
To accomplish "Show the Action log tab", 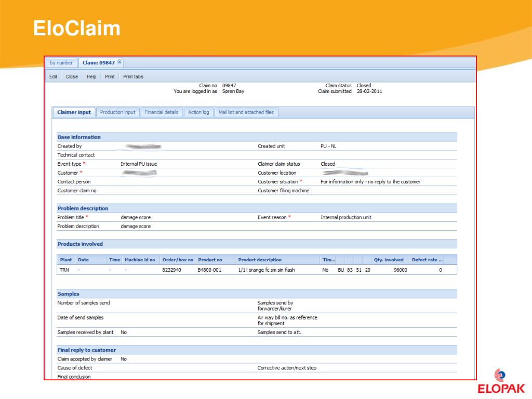I will pyautogui.click(x=198, y=112).
